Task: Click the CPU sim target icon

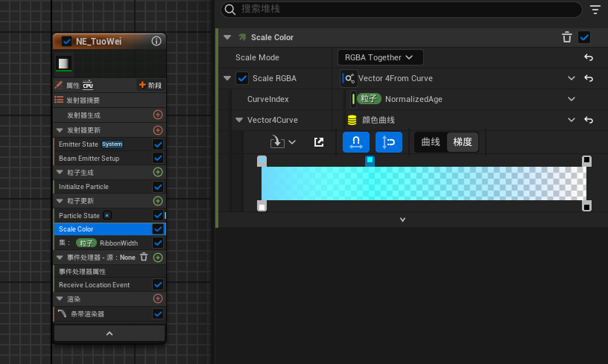Action: (88, 85)
